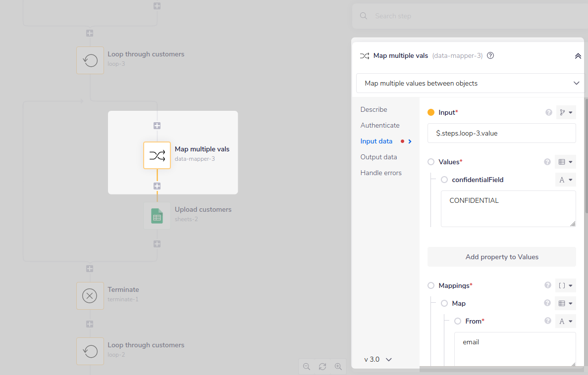Click the loop icon on loop-2 step
Screen dimensions: 588x375
pos(90,351)
